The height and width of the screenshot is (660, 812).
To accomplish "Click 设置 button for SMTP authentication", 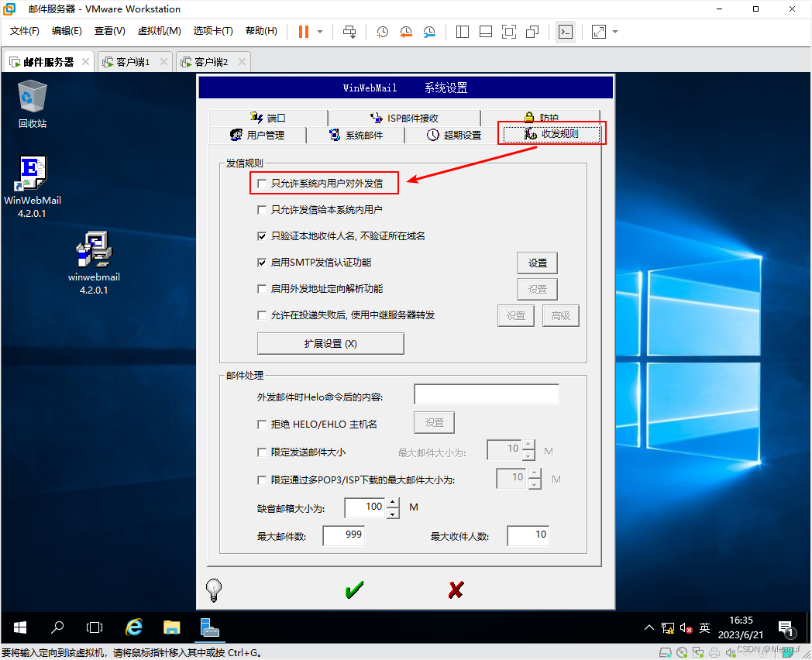I will pyautogui.click(x=537, y=263).
